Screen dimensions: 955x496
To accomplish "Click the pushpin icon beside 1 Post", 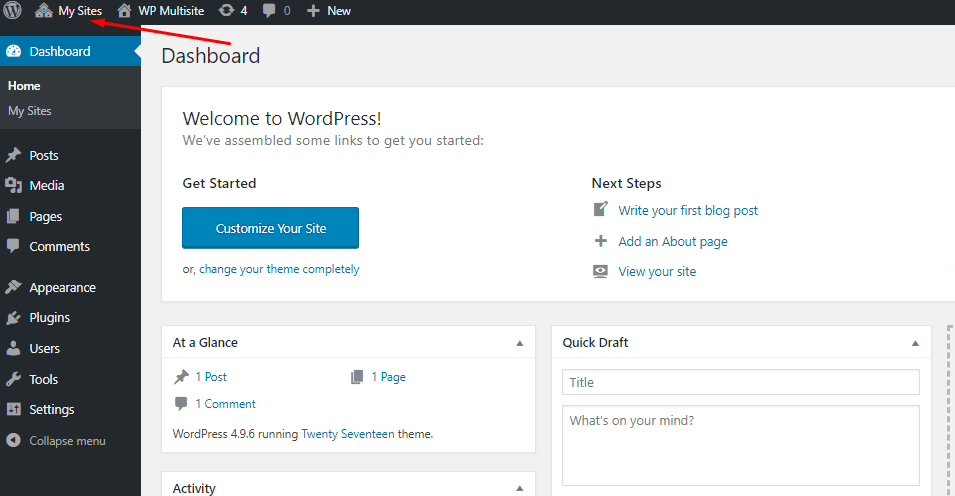I will pyautogui.click(x=181, y=377).
